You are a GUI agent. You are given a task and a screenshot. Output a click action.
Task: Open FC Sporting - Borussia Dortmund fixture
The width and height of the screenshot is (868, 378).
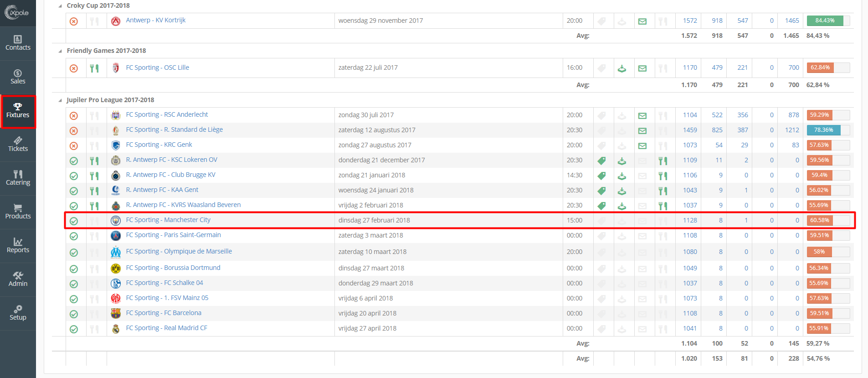coord(173,268)
